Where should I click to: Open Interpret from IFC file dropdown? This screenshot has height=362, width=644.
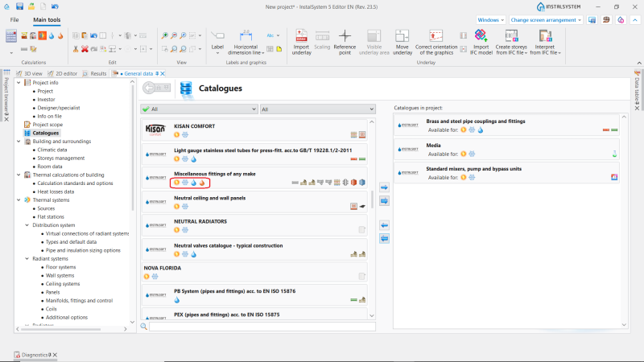click(545, 43)
